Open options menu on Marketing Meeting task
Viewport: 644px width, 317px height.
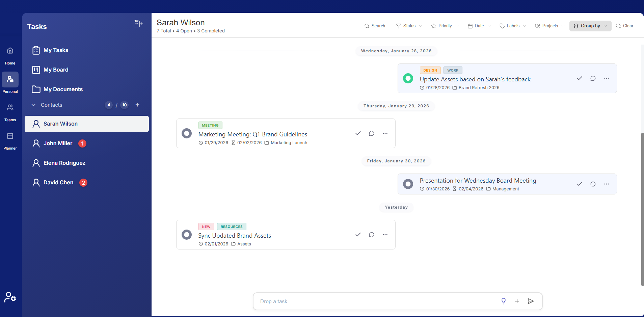385,133
